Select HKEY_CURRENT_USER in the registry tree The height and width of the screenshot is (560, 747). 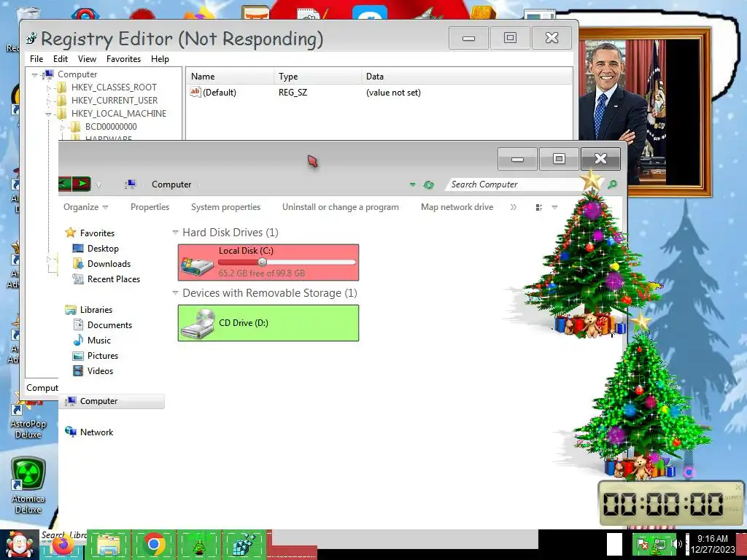115,101
